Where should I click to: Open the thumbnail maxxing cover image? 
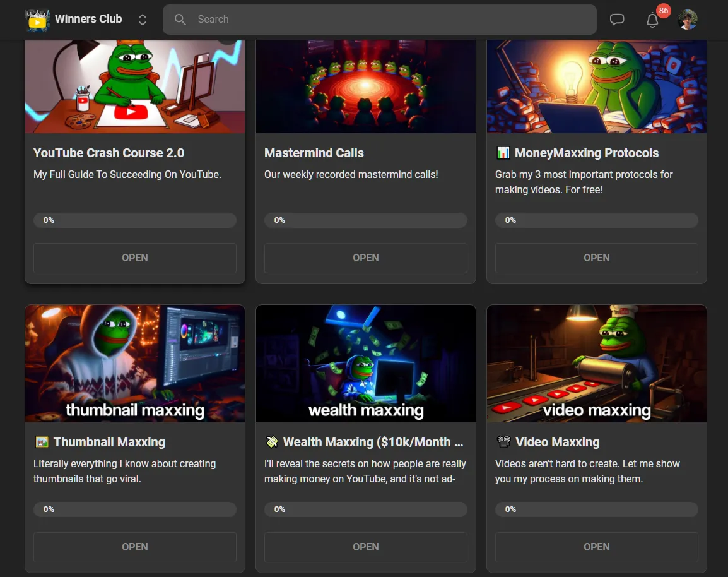click(x=135, y=363)
